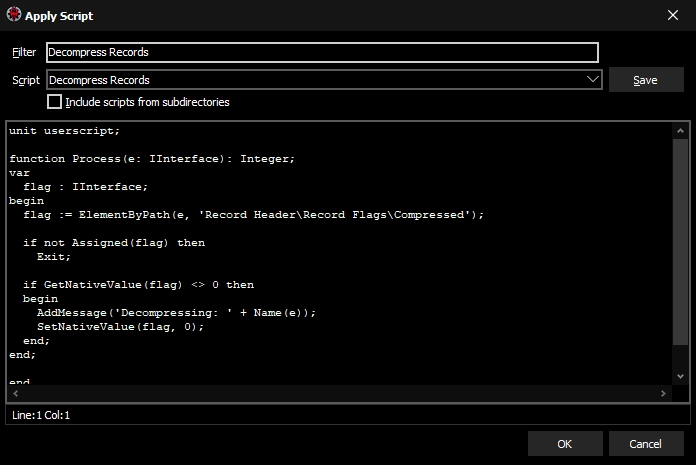Image resolution: width=696 pixels, height=465 pixels.
Task: Click the horizontal scroll right arrow
Action: tap(663, 394)
